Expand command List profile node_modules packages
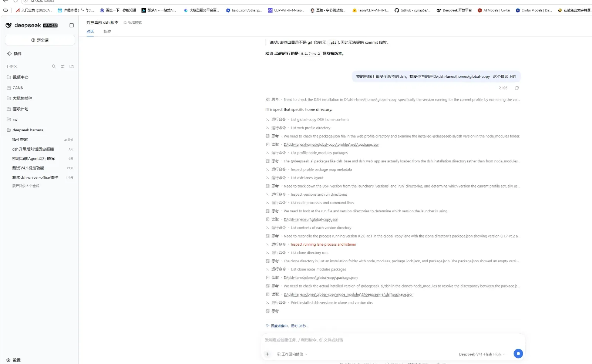 click(307, 153)
